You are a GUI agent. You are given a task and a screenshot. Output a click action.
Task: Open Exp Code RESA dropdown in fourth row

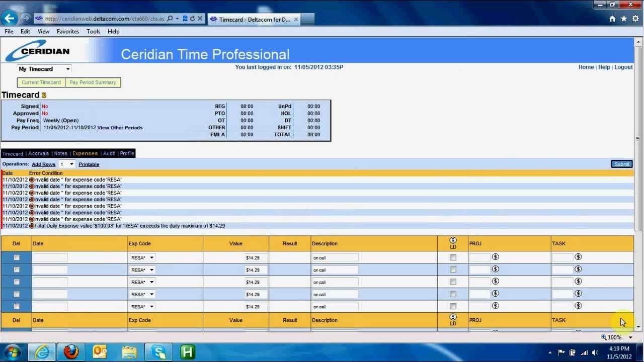pyautogui.click(x=142, y=294)
